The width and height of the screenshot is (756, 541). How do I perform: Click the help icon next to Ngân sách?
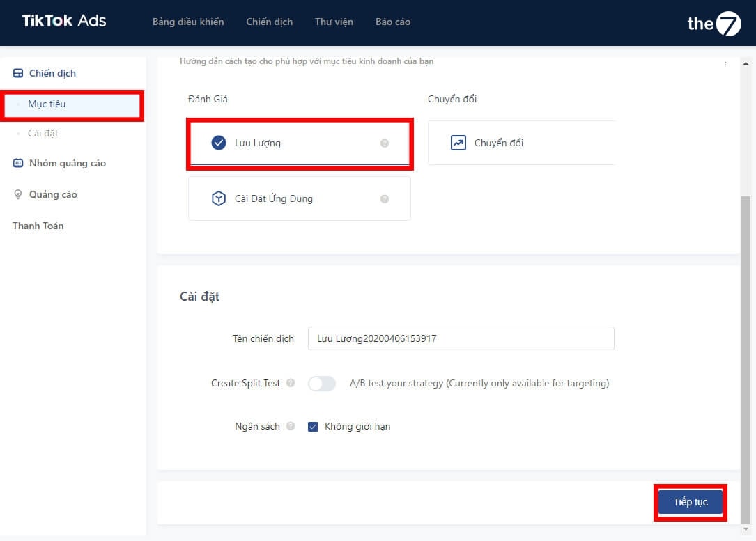291,426
